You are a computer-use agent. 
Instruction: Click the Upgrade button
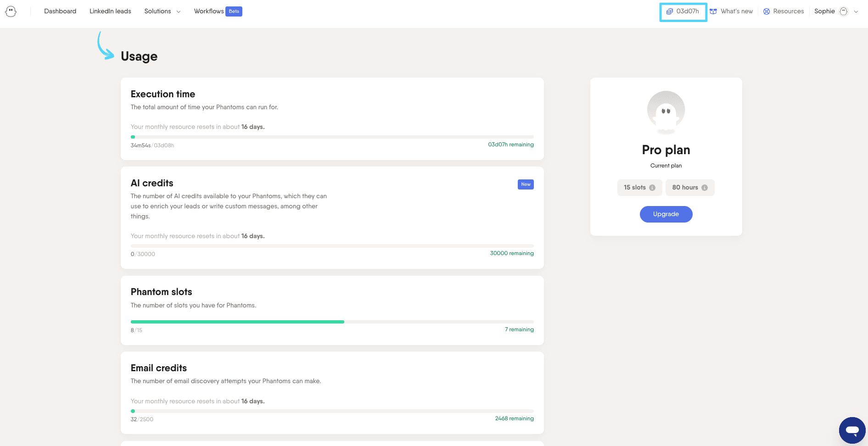pyautogui.click(x=666, y=214)
